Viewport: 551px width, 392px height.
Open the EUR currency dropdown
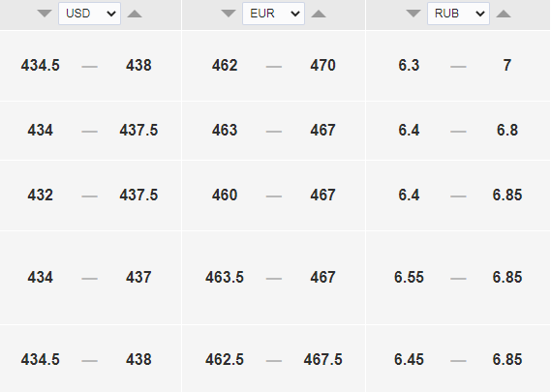[273, 14]
